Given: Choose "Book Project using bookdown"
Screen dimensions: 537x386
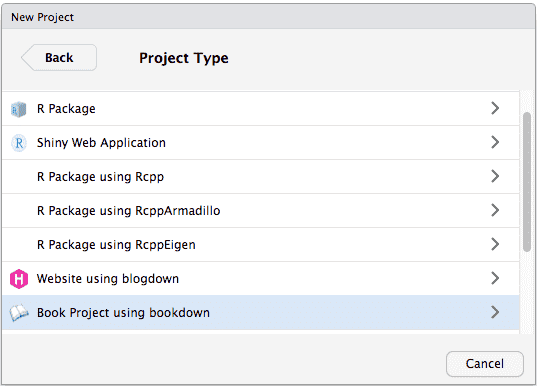Looking at the screenshot, I should tap(261, 312).
